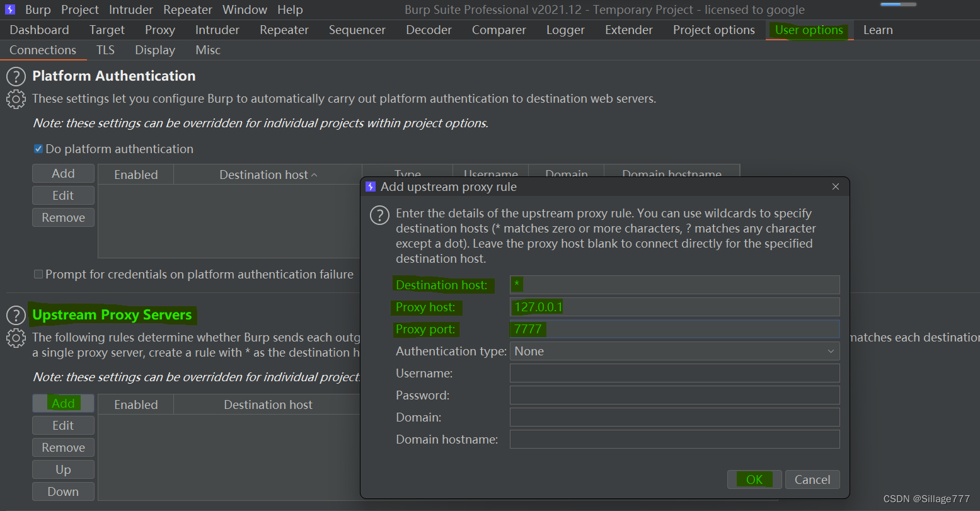The height and width of the screenshot is (511, 980).
Task: Open the Help menu
Action: click(290, 9)
